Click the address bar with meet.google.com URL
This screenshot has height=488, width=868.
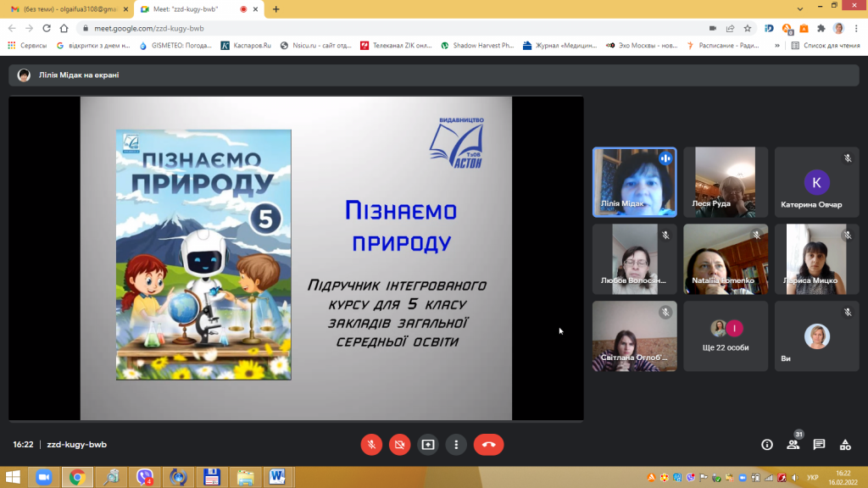(x=339, y=28)
